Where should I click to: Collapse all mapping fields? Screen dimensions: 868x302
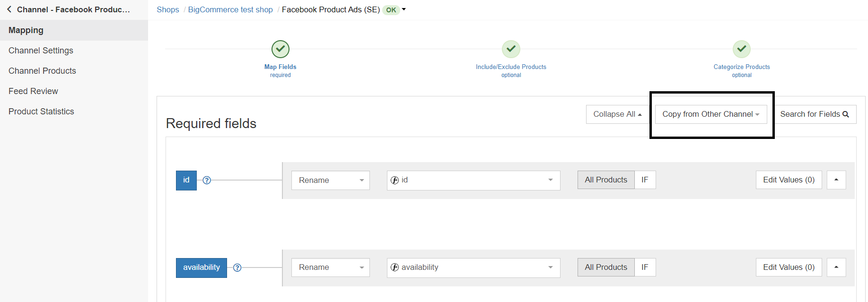[x=617, y=114]
